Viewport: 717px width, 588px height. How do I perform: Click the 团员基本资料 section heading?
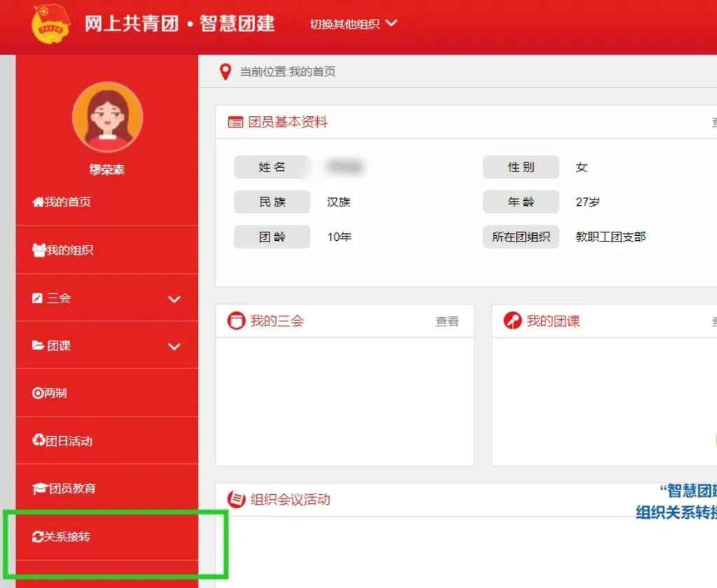[288, 122]
